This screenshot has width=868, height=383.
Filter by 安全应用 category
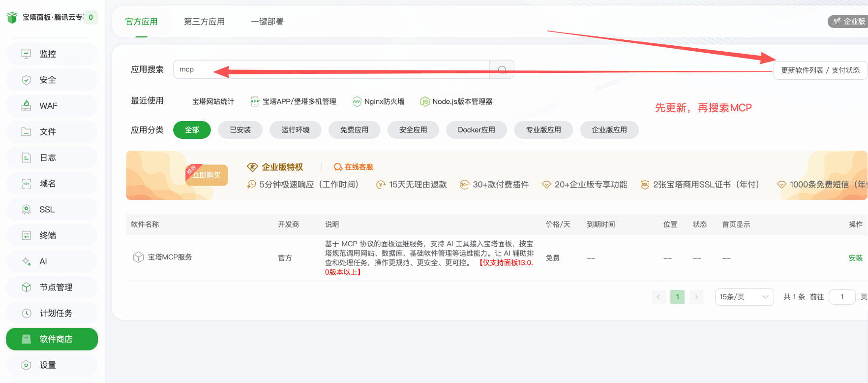pos(413,130)
